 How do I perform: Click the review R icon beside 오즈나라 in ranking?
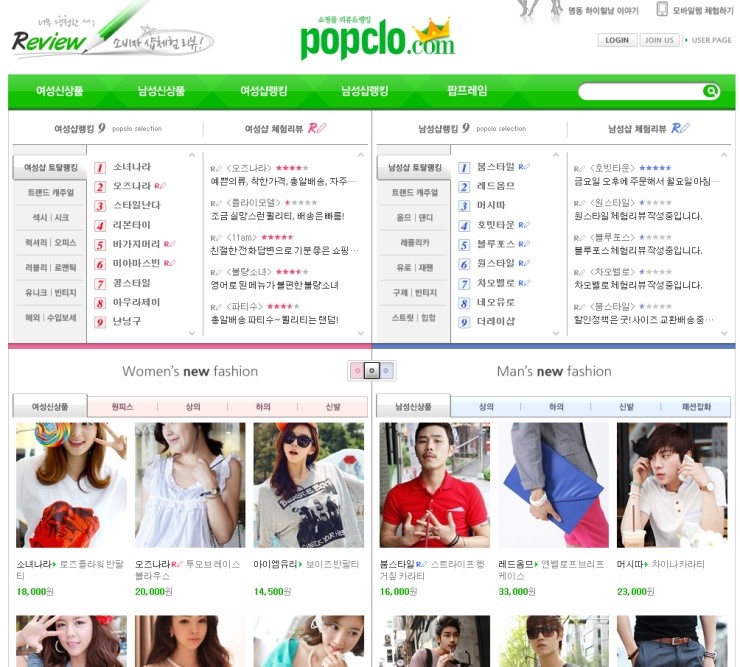click(160, 186)
